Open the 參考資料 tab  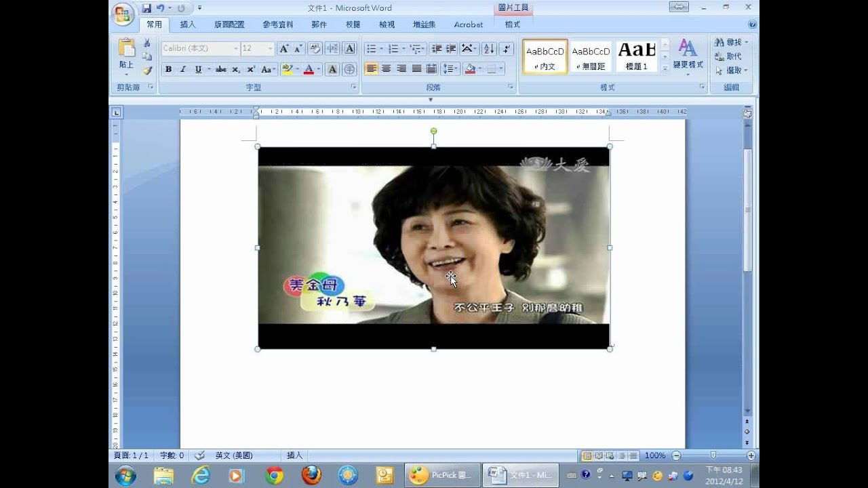click(278, 24)
